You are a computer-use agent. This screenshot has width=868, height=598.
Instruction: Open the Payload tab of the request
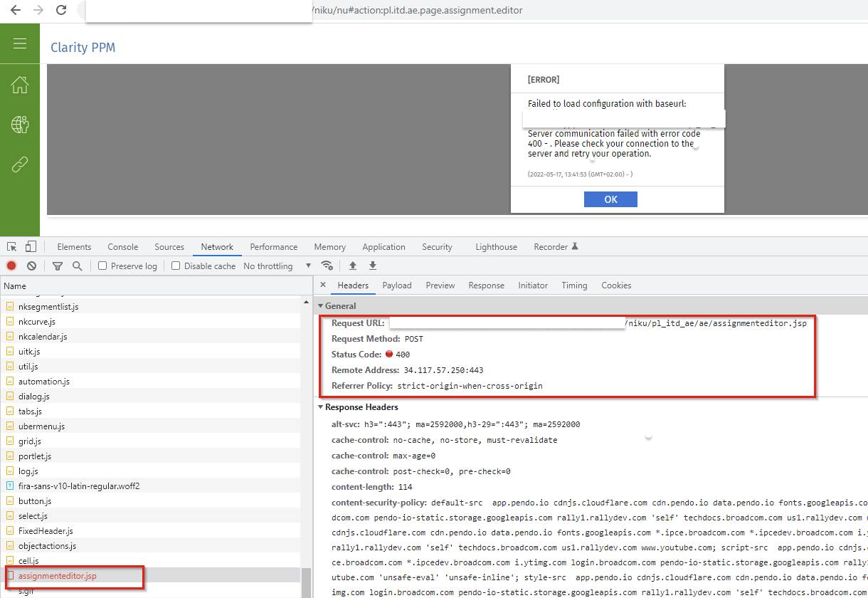click(x=397, y=285)
